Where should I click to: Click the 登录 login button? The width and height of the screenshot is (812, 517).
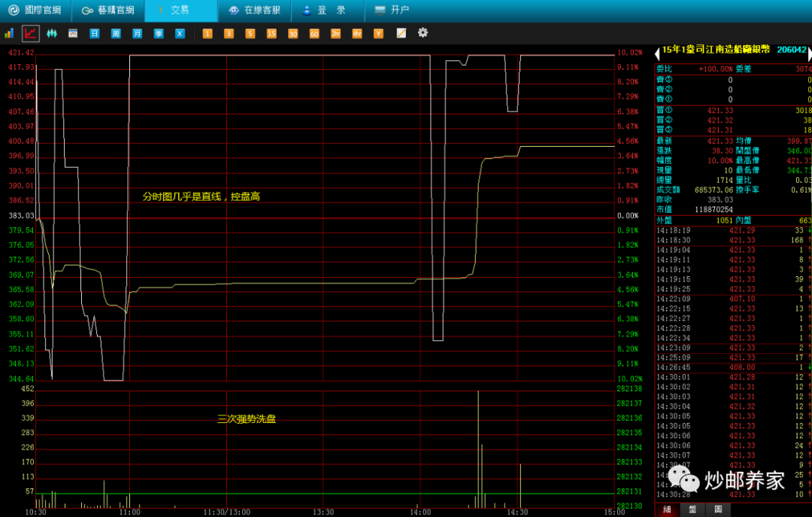coord(325,11)
